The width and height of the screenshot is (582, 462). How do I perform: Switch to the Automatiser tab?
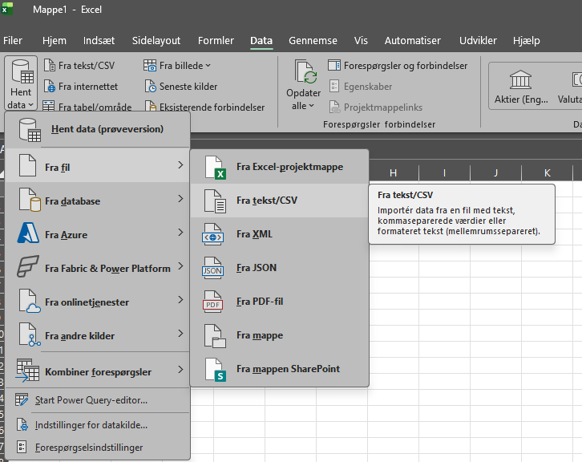click(x=412, y=40)
